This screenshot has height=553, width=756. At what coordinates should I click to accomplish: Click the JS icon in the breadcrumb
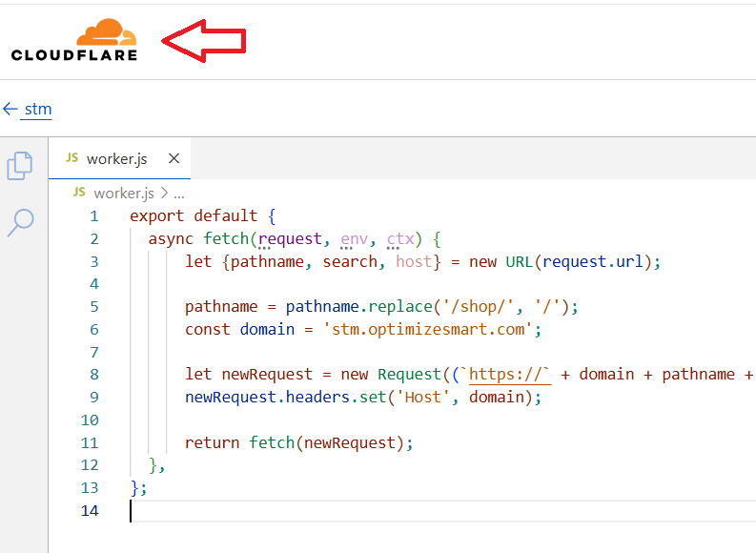tap(79, 193)
